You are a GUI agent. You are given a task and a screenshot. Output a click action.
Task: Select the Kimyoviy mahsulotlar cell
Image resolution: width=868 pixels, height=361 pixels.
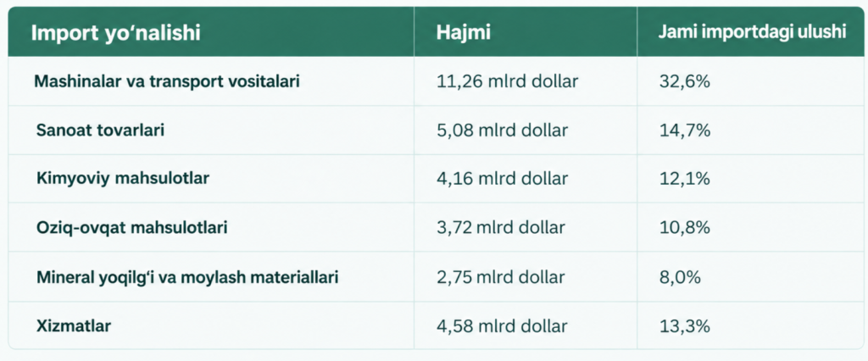[122, 179]
